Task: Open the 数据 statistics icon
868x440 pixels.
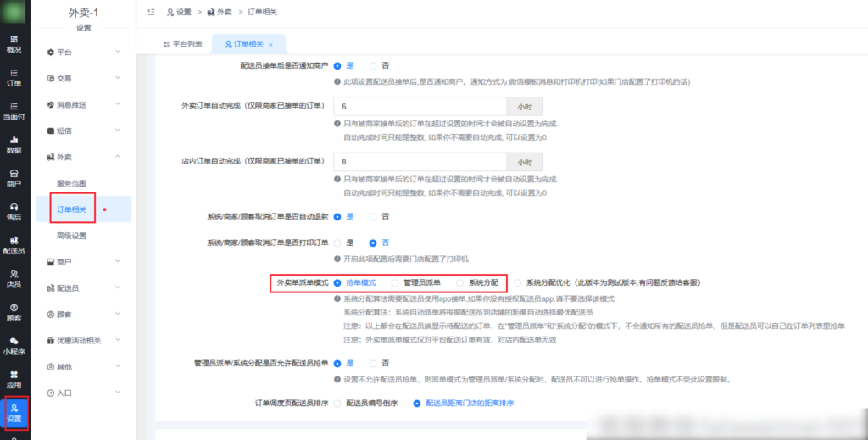Action: click(14, 140)
